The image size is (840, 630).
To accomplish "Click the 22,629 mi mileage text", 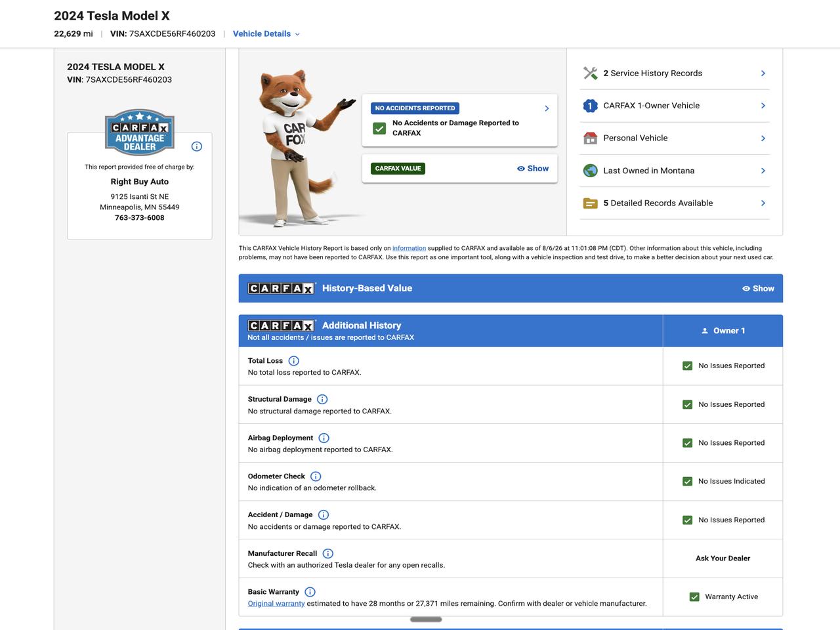I will click(73, 34).
